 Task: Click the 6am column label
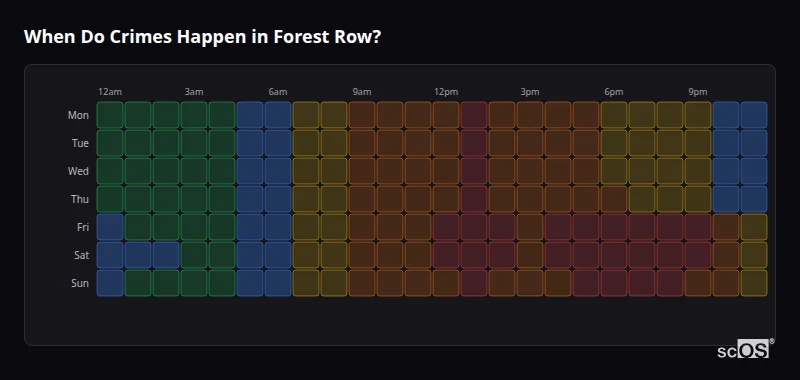click(x=278, y=92)
